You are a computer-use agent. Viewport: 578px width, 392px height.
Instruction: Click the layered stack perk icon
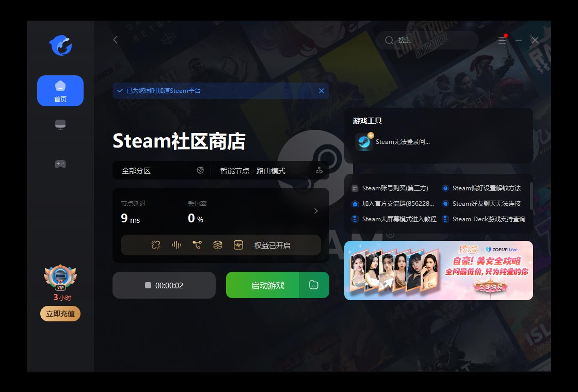point(218,245)
